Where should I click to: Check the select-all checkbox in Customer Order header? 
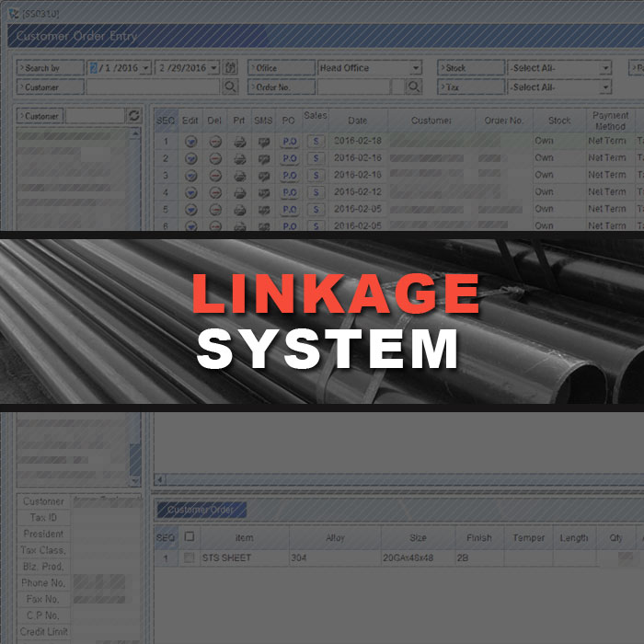coord(190,536)
